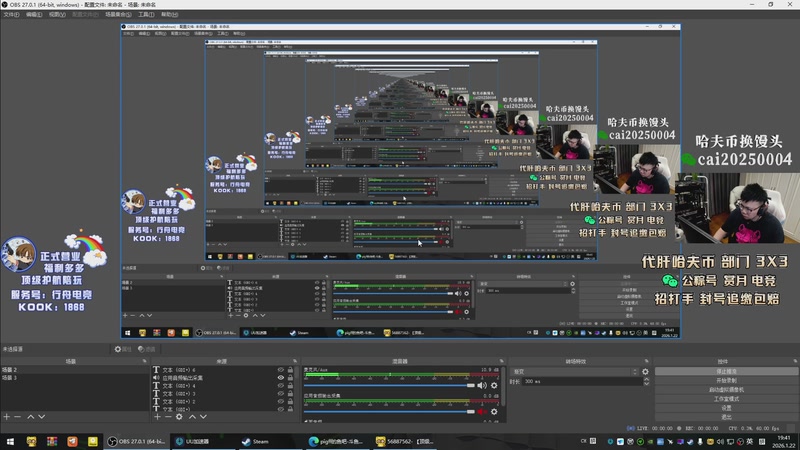Move scene up in the scenes list
The width and height of the screenshot is (800, 450).
pos(31,417)
